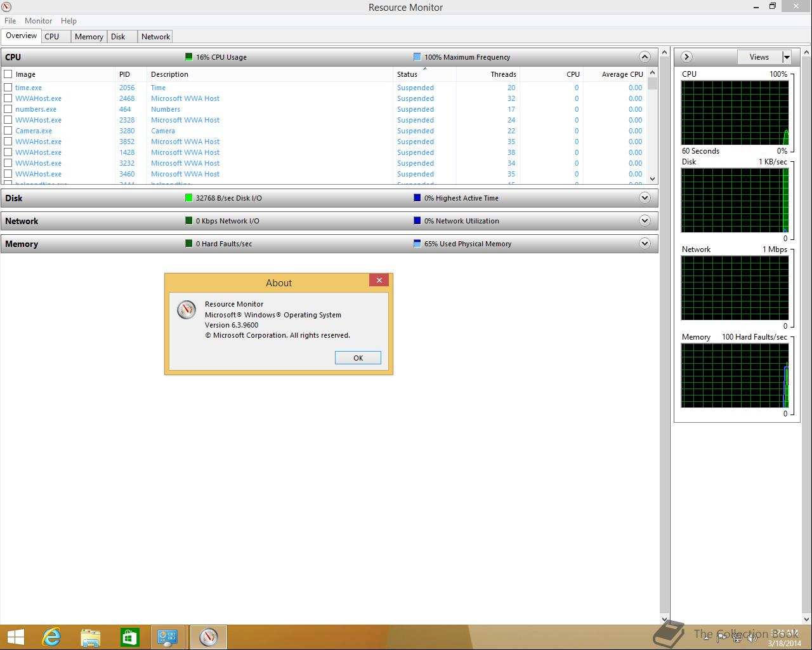Viewport: 812px width, 650px height.
Task: Click the Memory hard faults graph
Action: click(735, 376)
